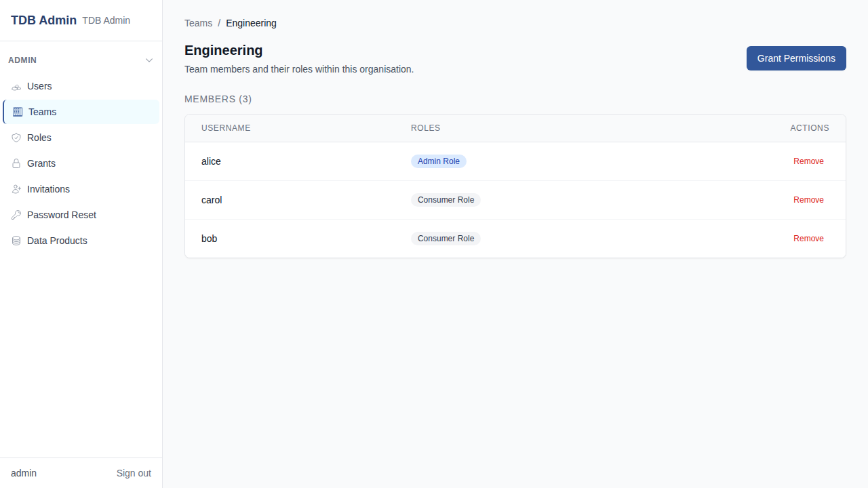Click the username bob
Image resolution: width=868 pixels, height=488 pixels.
click(209, 239)
